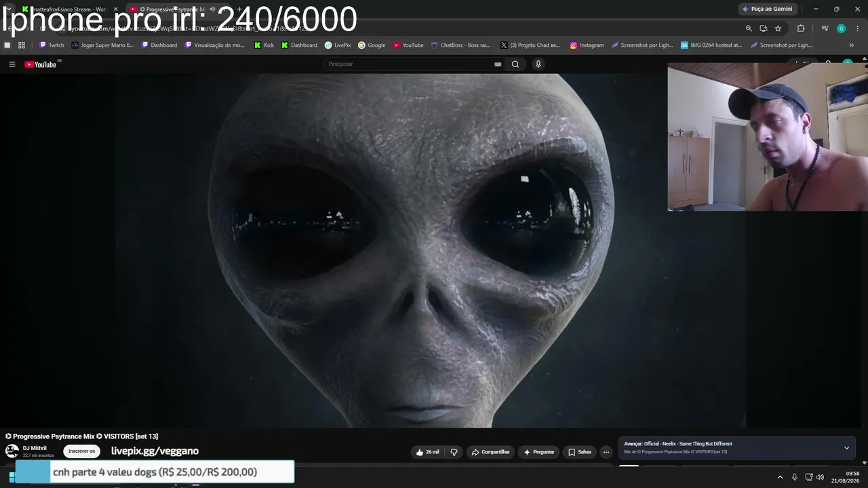
Task: Show more bookmarks with double chevron
Action: (852, 45)
